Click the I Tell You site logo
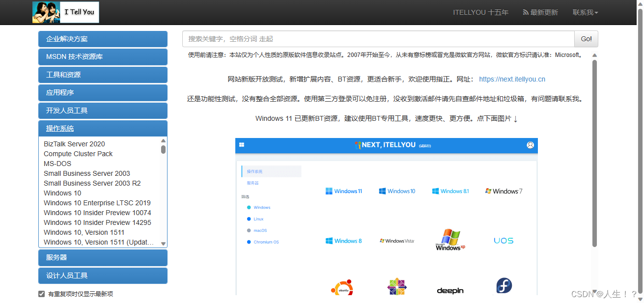Viewport: 644px width, 303px height. 66,12
